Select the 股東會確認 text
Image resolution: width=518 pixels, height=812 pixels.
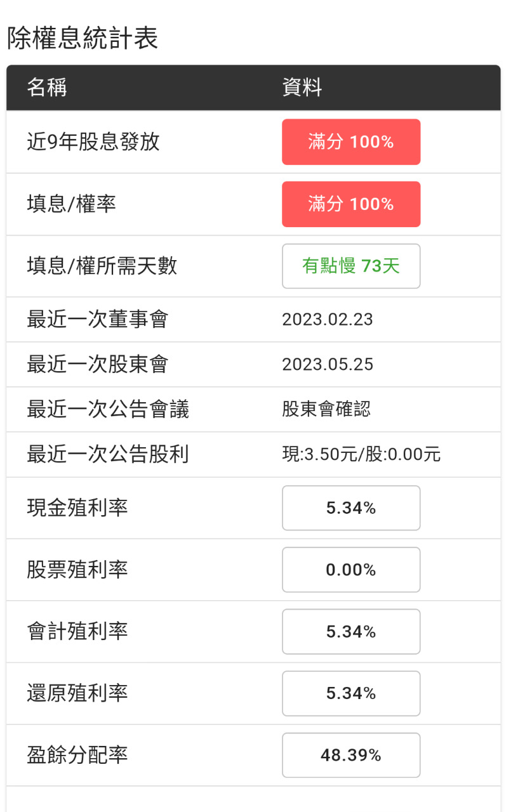click(x=326, y=409)
